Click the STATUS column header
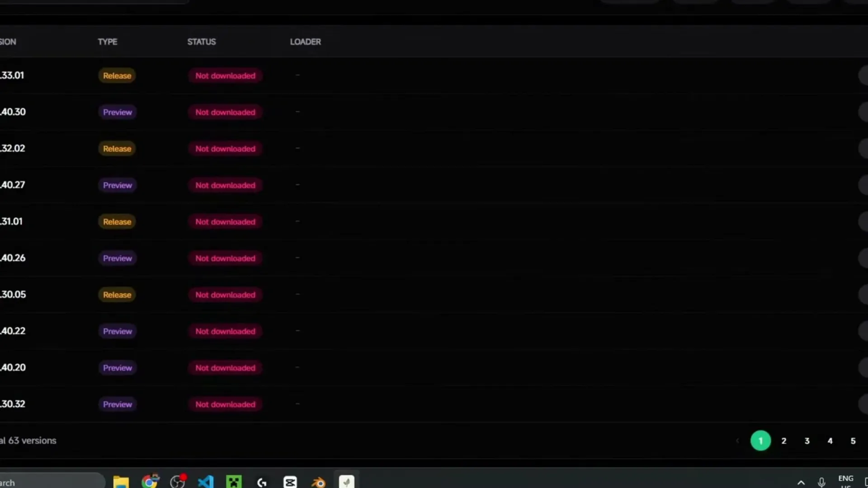Image resolution: width=868 pixels, height=488 pixels. point(202,42)
